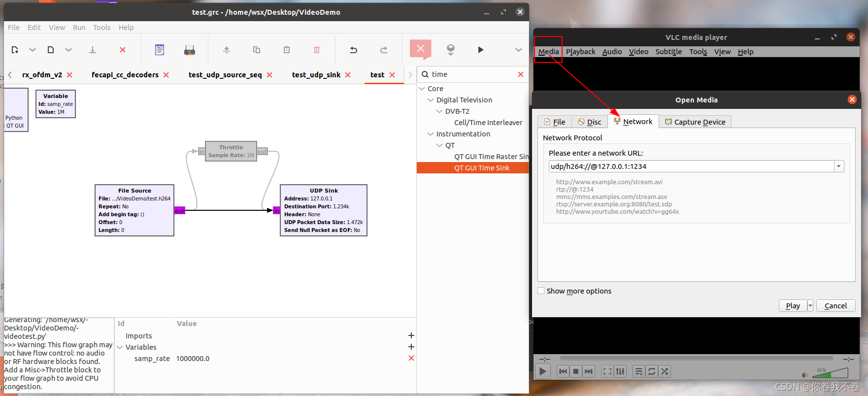Cancel the Open Media dialog
Image resolution: width=868 pixels, height=396 pixels.
[835, 306]
